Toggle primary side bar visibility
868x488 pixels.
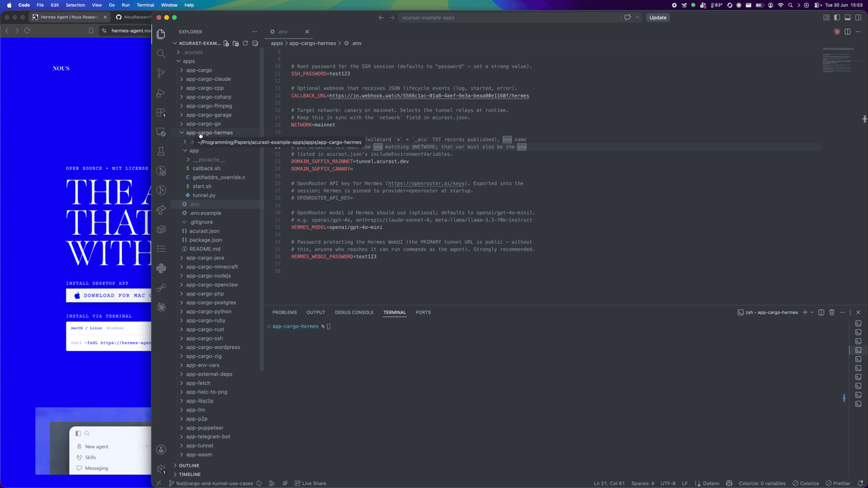[x=837, y=17]
